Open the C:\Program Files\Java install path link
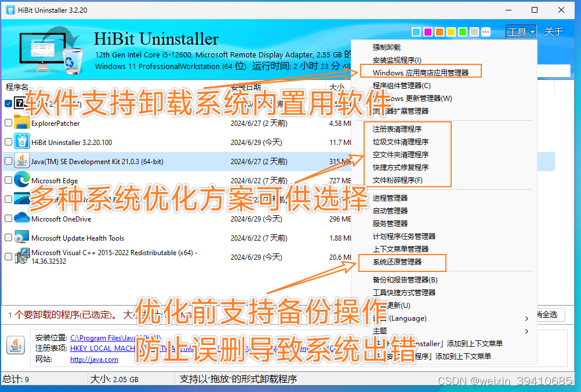This screenshot has height=392, width=581. point(115,338)
